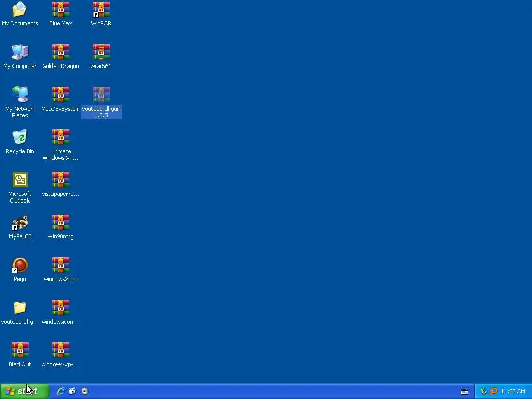Launch Internet Explorer from Quick Launch
The height and width of the screenshot is (399, 532).
(61, 391)
